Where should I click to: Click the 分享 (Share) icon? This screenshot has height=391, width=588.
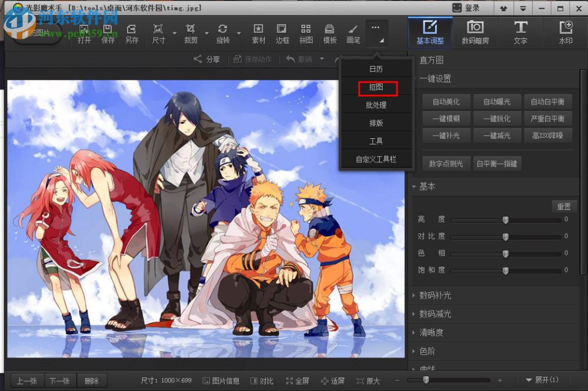(207, 59)
